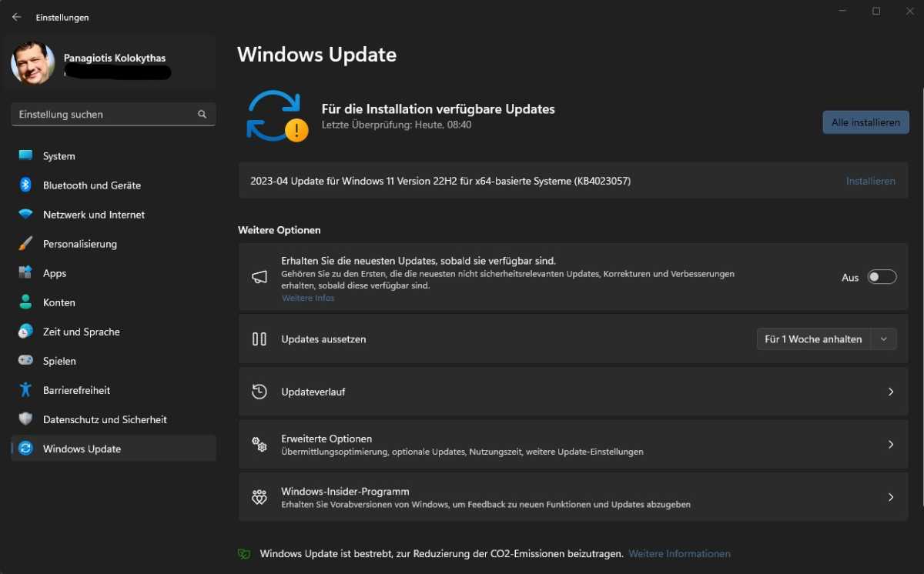Click the Updates aussetzen label
The image size is (924, 574).
pos(323,339)
